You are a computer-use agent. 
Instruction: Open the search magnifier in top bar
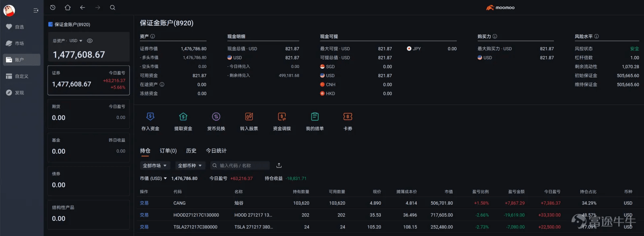pyautogui.click(x=113, y=8)
